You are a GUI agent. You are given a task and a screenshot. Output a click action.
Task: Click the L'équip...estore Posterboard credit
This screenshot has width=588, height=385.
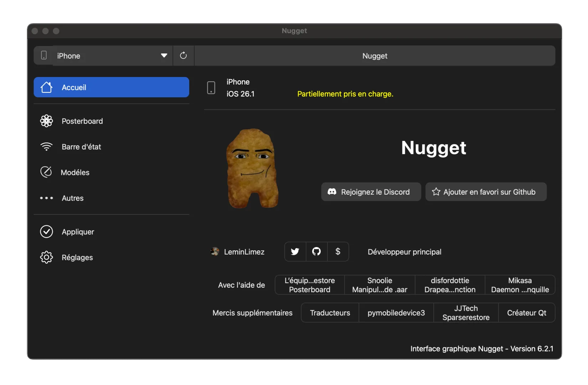310,285
